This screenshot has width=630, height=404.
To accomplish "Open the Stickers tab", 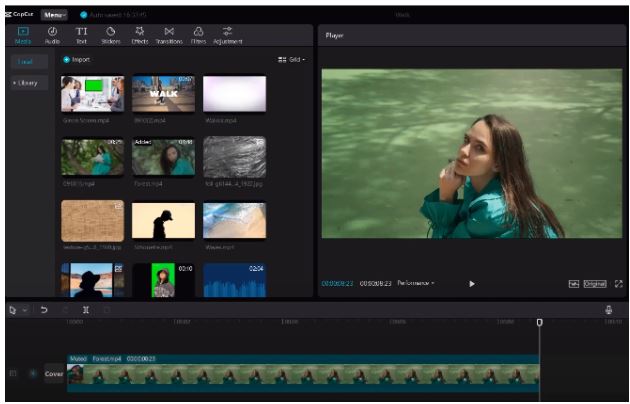I will (110, 35).
